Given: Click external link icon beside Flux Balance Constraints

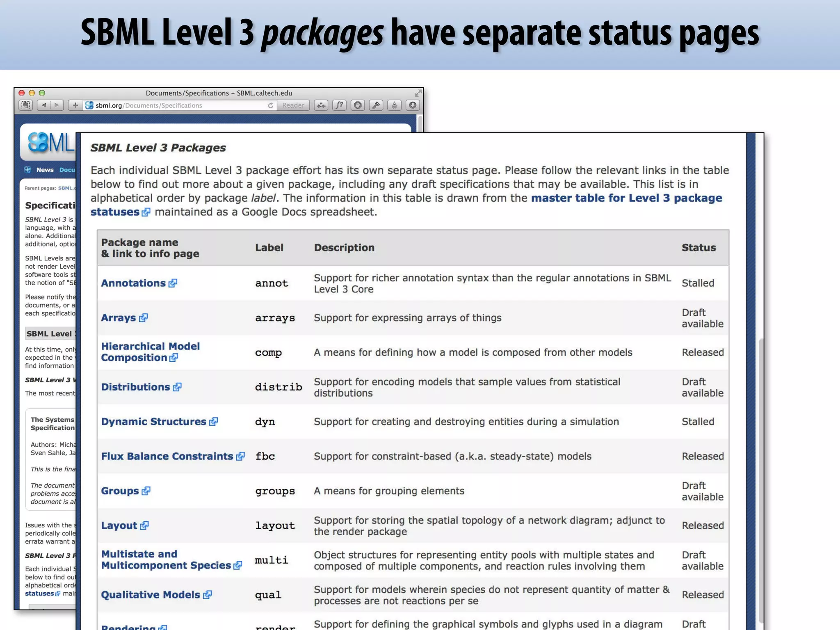Looking at the screenshot, I should tap(240, 457).
